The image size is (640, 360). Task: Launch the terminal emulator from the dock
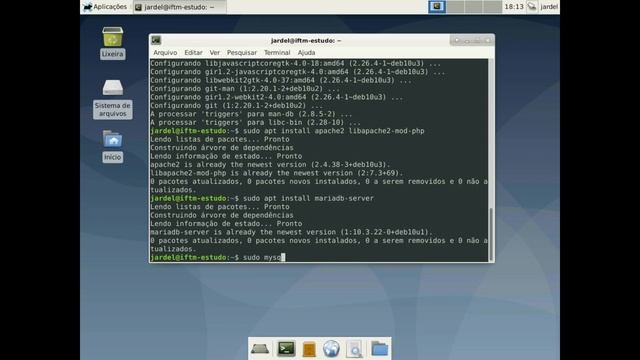click(x=286, y=349)
